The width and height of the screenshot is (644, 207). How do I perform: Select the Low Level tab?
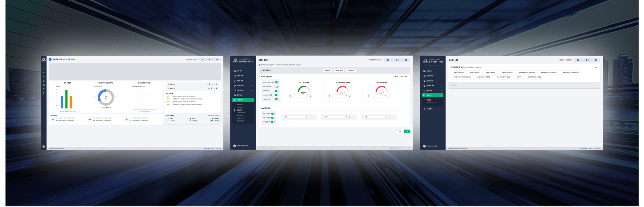(327, 70)
